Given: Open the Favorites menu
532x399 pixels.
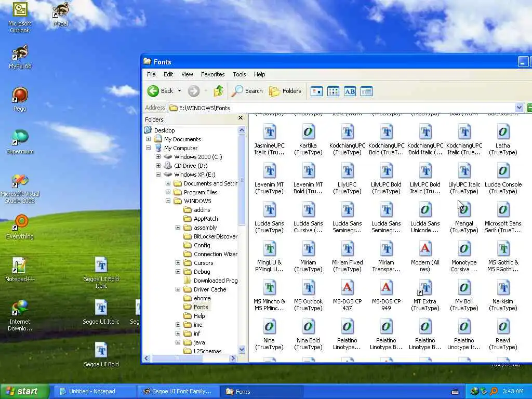Looking at the screenshot, I should 212,74.
